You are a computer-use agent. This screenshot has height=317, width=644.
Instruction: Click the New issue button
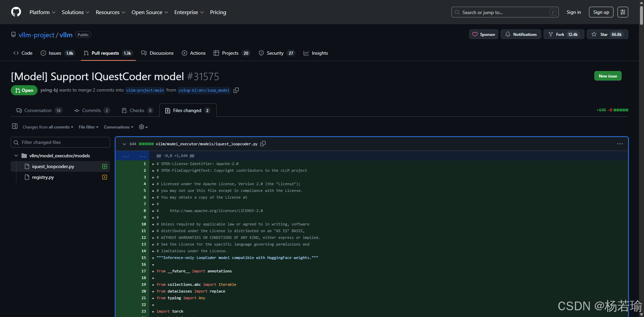click(608, 76)
